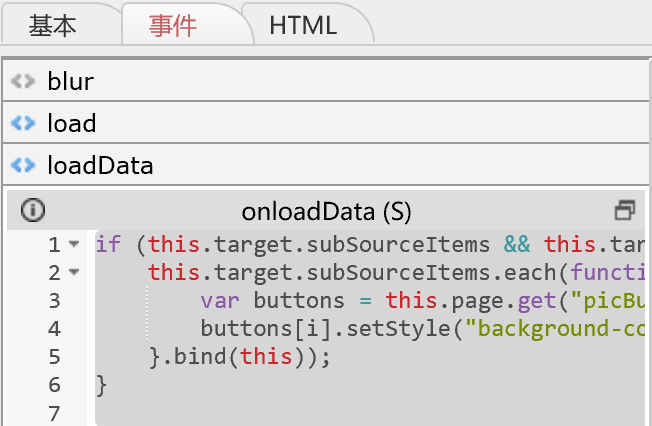Place cursor in the }.bind(this)); line
Screen dimensions: 652x426
click(x=239, y=356)
